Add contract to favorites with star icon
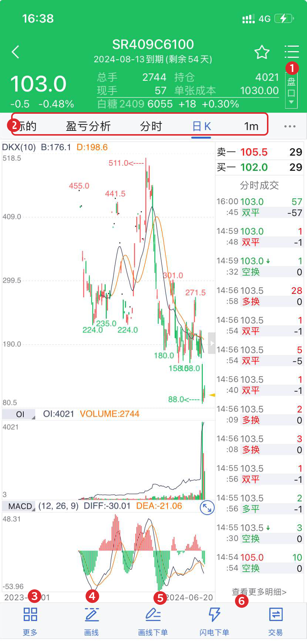 pyautogui.click(x=262, y=52)
